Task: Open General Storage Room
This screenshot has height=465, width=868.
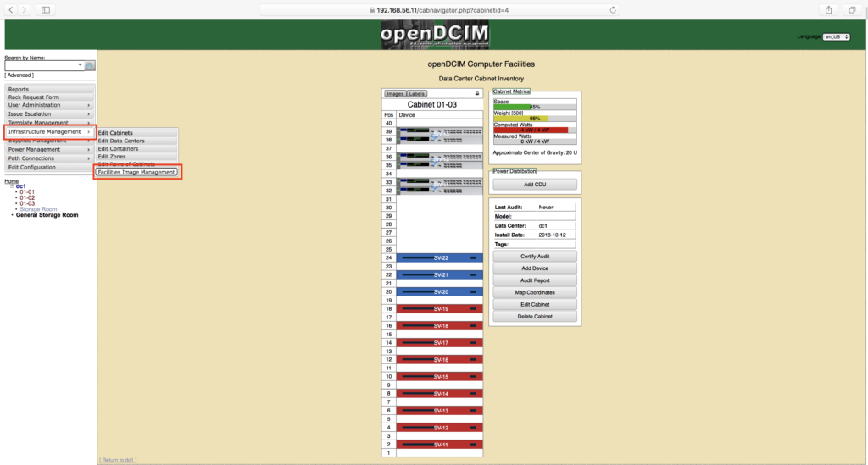Action: [x=47, y=215]
